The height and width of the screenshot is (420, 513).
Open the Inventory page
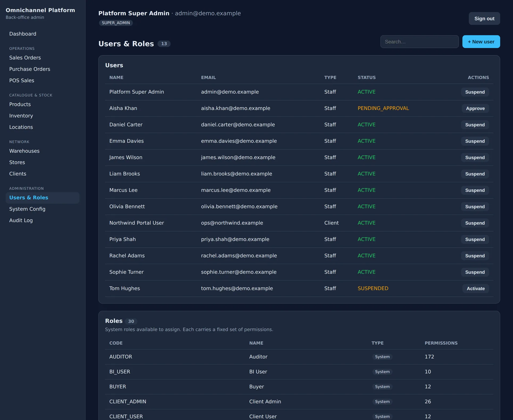42,116
